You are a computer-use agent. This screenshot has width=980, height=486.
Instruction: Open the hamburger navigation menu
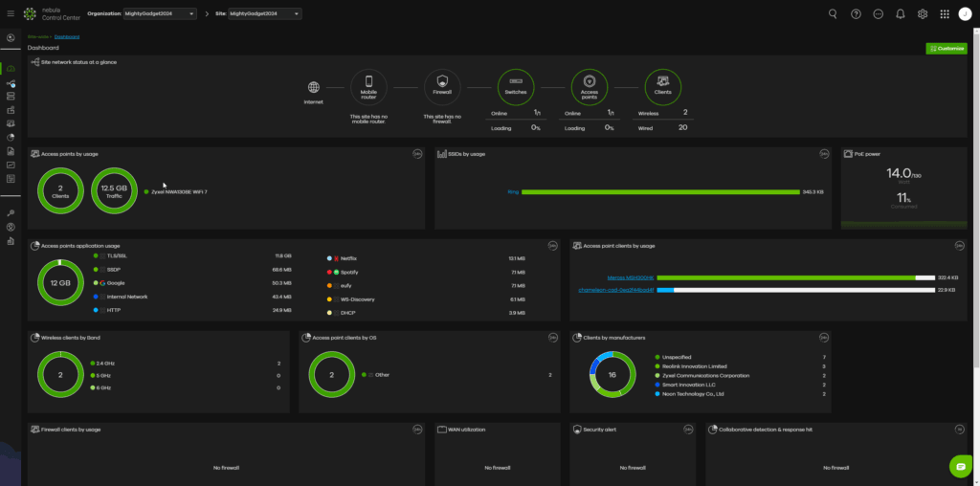11,13
